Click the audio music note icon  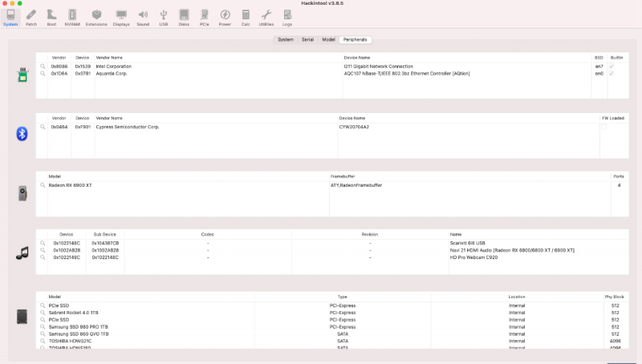[22, 253]
